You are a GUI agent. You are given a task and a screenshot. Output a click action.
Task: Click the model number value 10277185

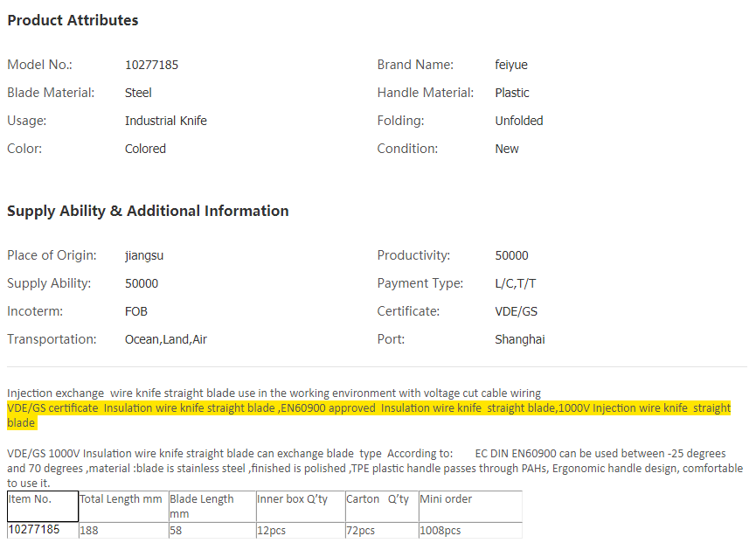click(x=151, y=65)
